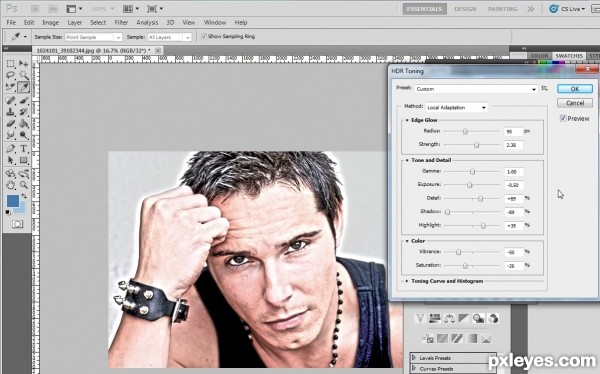
Task: Select the Zoom tool in toolbox
Action: tap(24, 185)
